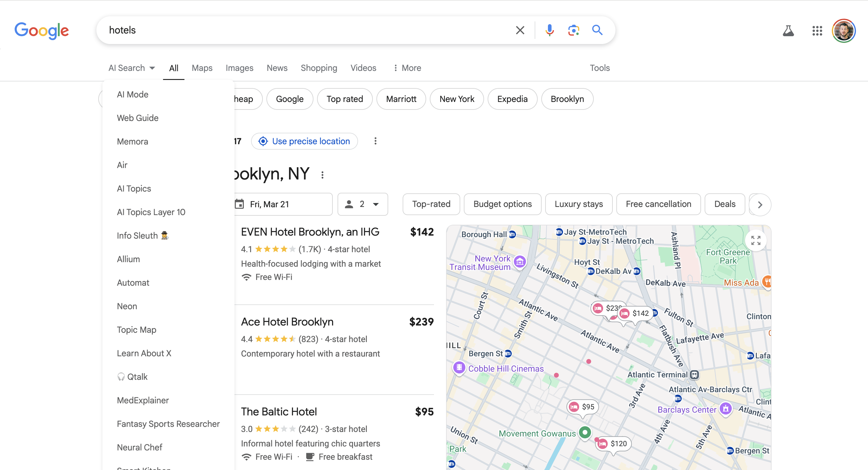Show more filters with the right chevron
Image resolution: width=868 pixels, height=470 pixels.
tap(760, 204)
